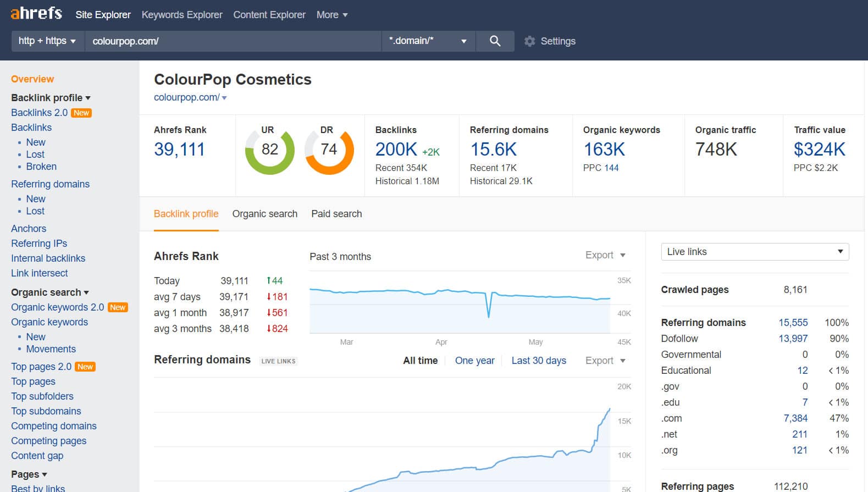Screen dimensions: 868x492
Task: Collapse the Backlink profile sidebar section
Action: pyautogui.click(x=51, y=98)
